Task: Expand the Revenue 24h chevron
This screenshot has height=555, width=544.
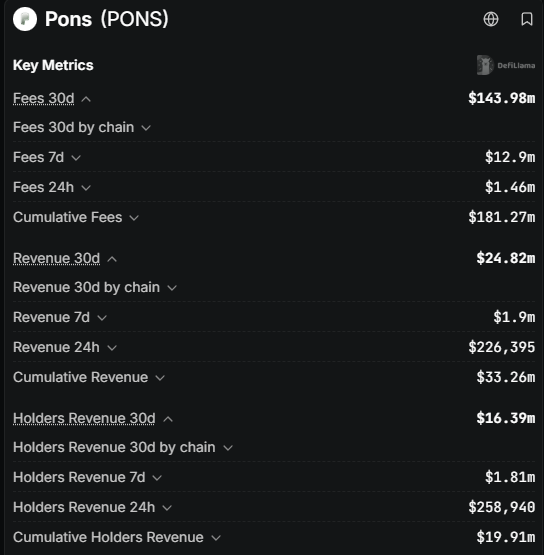Action: pyautogui.click(x=112, y=348)
